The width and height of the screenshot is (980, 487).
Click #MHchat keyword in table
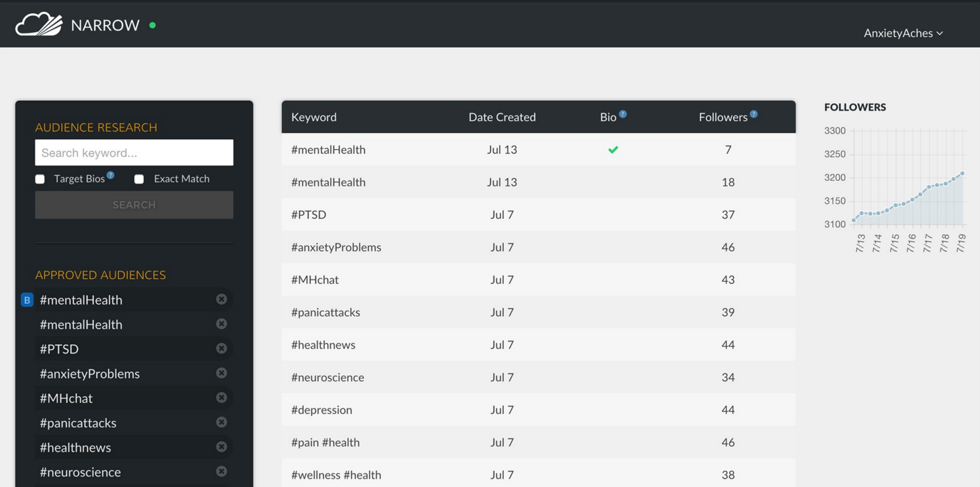[x=315, y=280]
